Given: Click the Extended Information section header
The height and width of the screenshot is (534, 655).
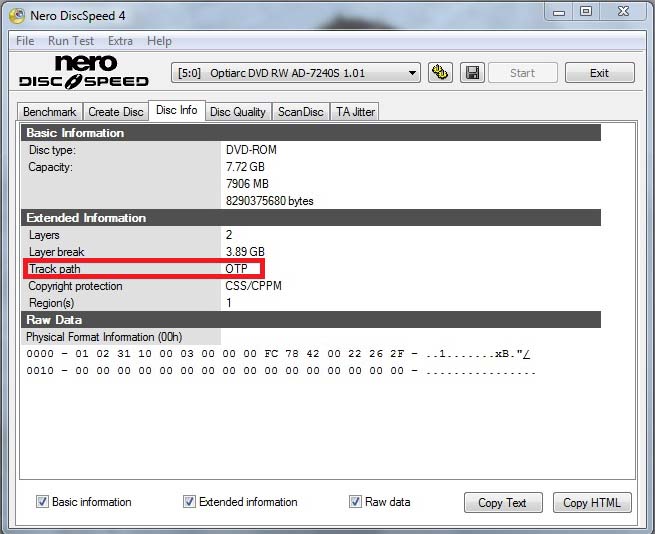Looking at the screenshot, I should click(x=311, y=218).
